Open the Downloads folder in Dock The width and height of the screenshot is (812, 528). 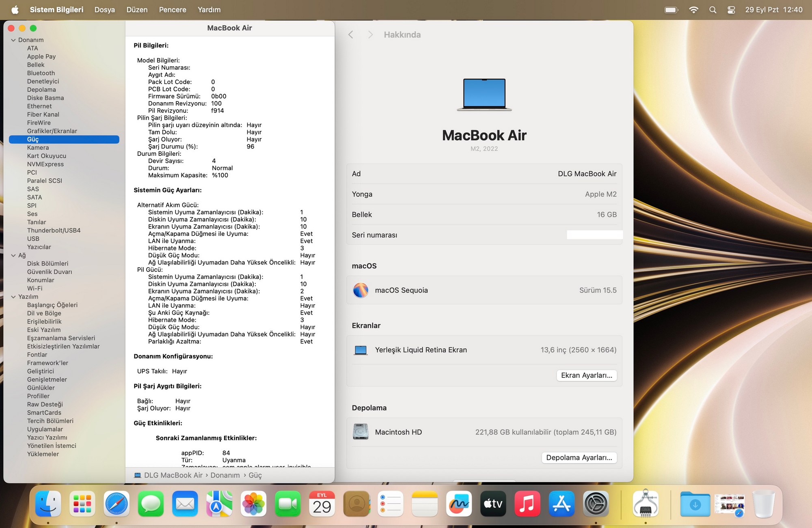(695, 504)
